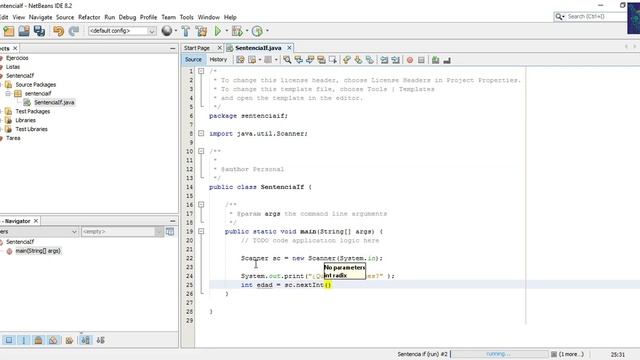Click the Redo arrow icon
This screenshot has width=640, height=360.
[74, 31]
